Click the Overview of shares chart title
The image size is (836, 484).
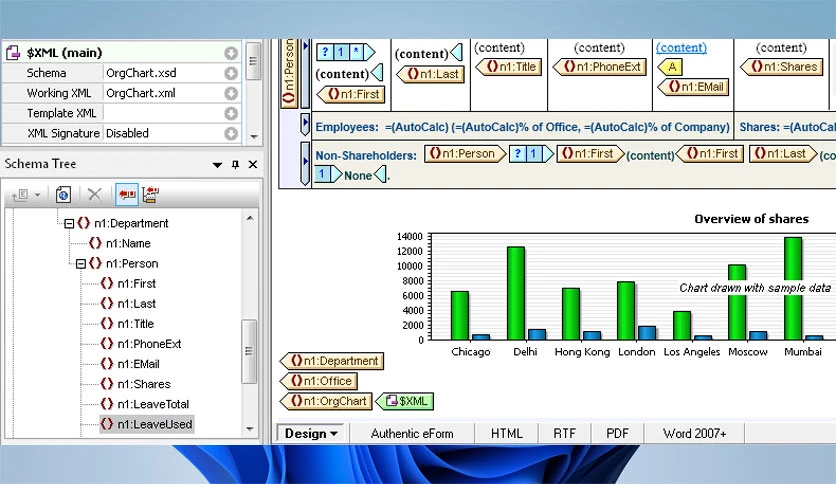click(751, 219)
